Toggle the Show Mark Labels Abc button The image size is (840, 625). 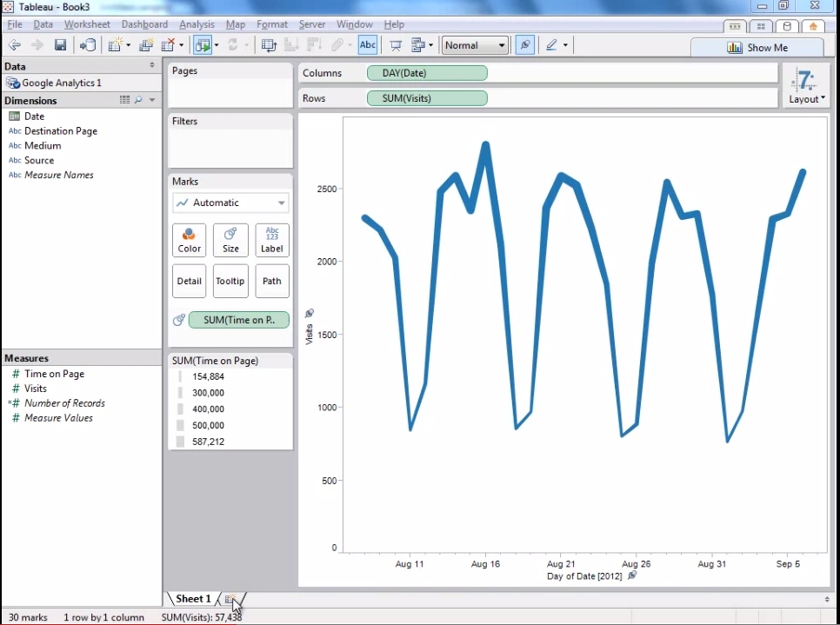368,45
